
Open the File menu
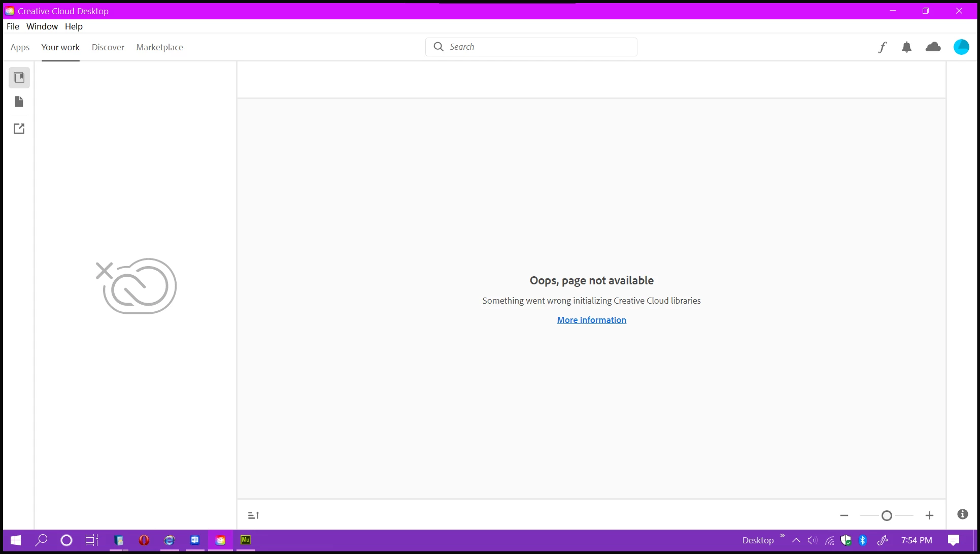pos(13,26)
